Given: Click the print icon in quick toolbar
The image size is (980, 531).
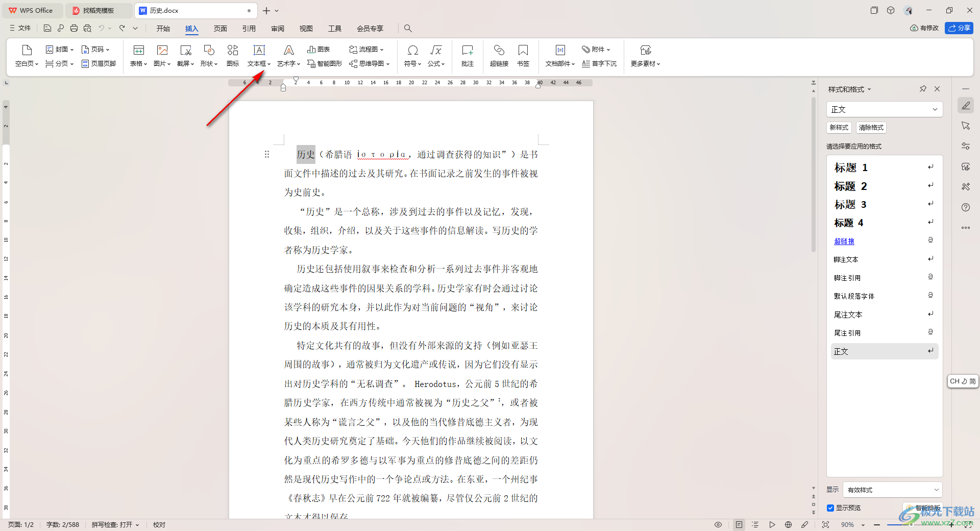Looking at the screenshot, I should point(74,29).
